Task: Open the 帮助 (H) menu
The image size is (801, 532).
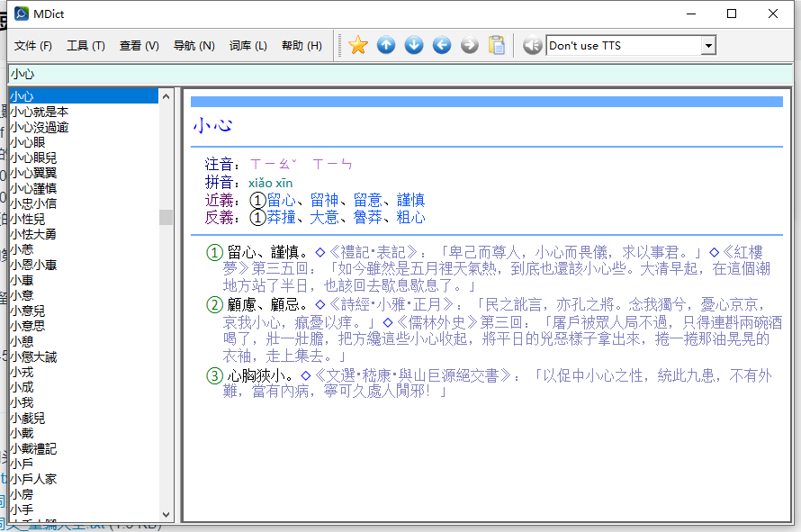Action: point(301,46)
